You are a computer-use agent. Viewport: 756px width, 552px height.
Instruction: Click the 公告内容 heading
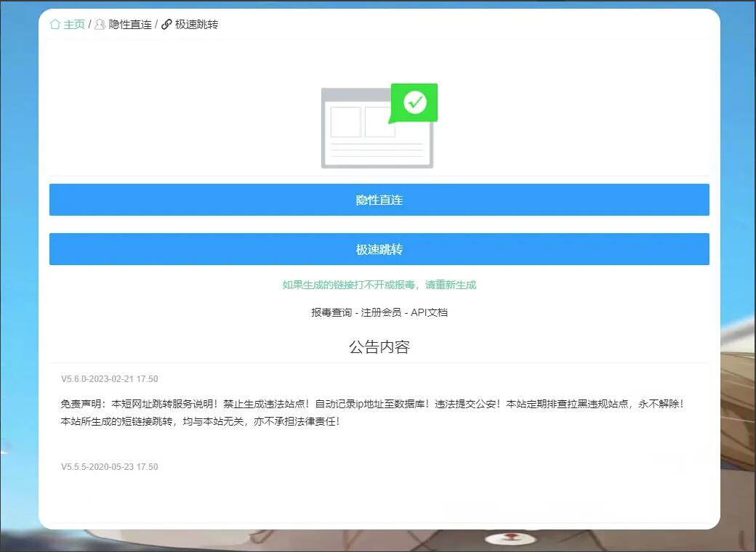(x=379, y=347)
